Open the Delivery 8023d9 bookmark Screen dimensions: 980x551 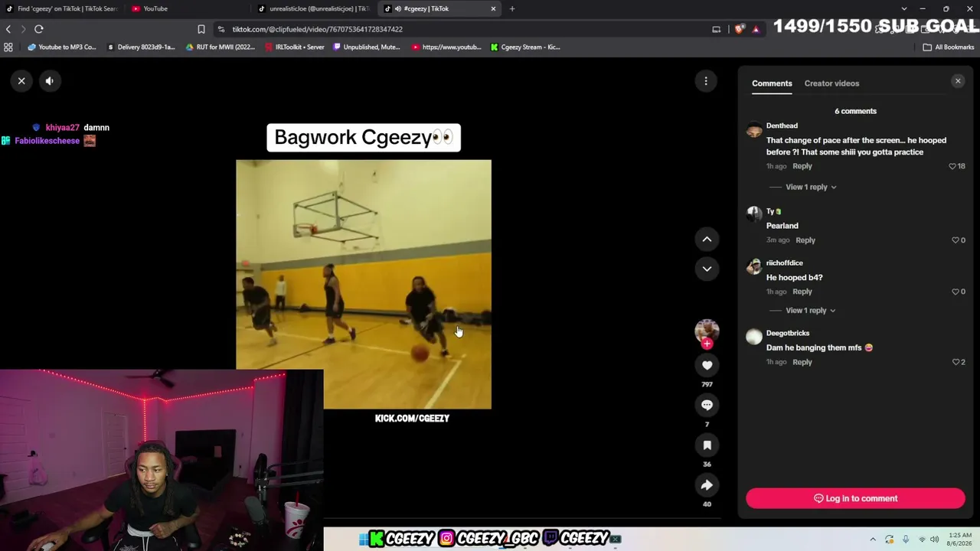click(142, 47)
